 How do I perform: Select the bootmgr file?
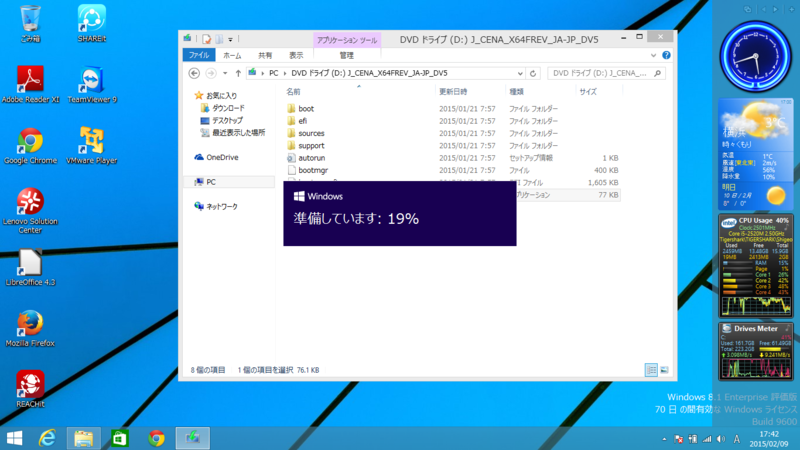[313, 170]
